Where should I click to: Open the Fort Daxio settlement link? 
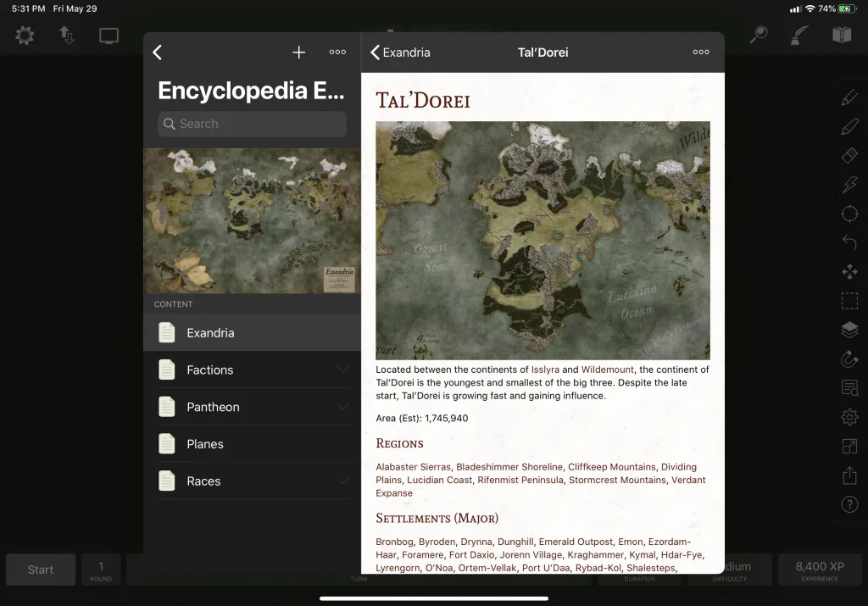click(471, 555)
